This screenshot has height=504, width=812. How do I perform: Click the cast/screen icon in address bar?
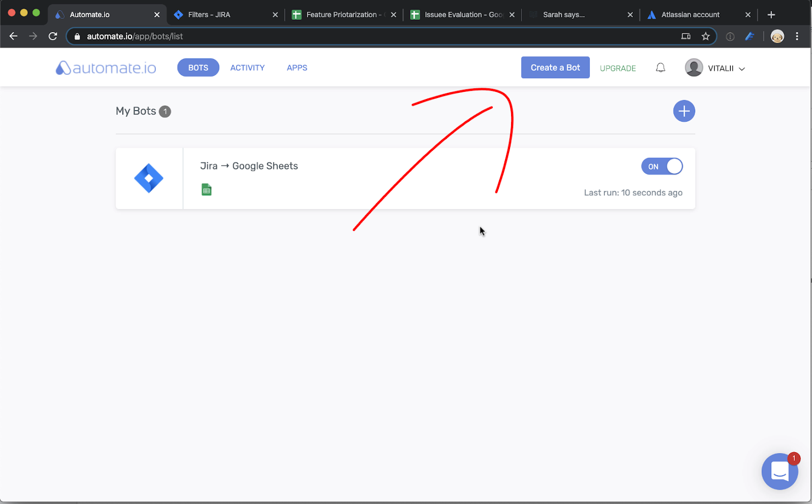tap(686, 36)
